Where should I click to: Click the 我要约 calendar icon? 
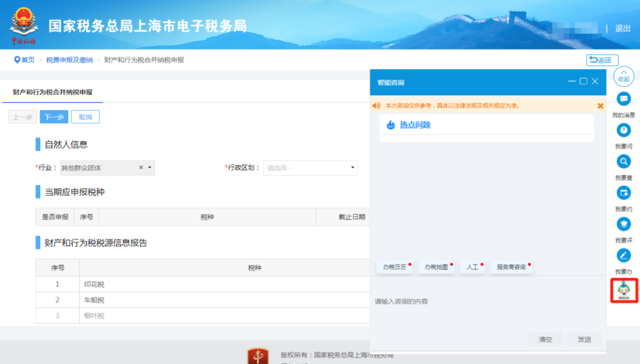[623, 193]
